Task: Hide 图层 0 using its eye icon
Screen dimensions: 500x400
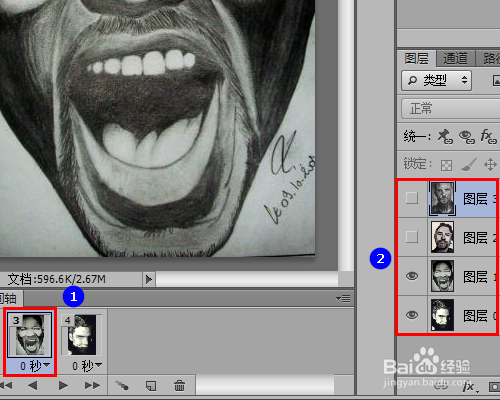Action: point(412,315)
